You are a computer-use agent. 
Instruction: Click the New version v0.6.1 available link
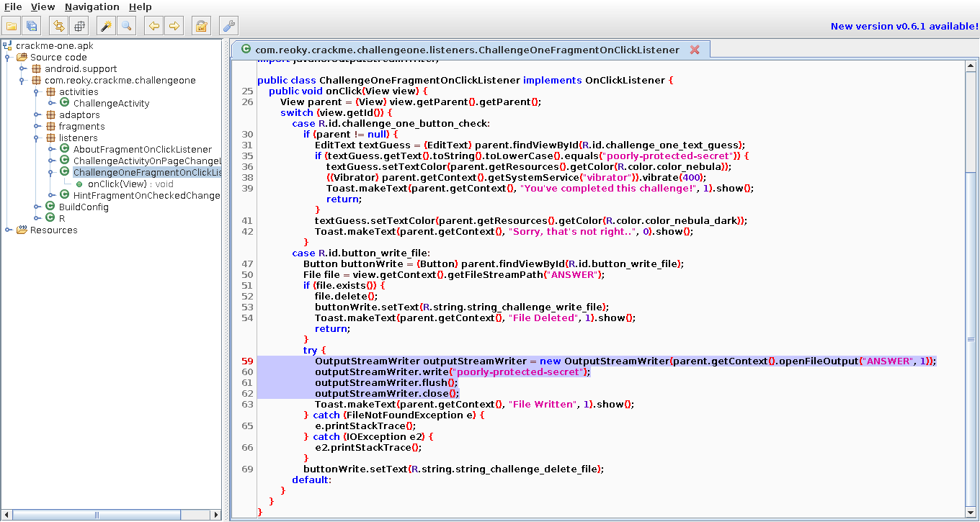coord(904,27)
